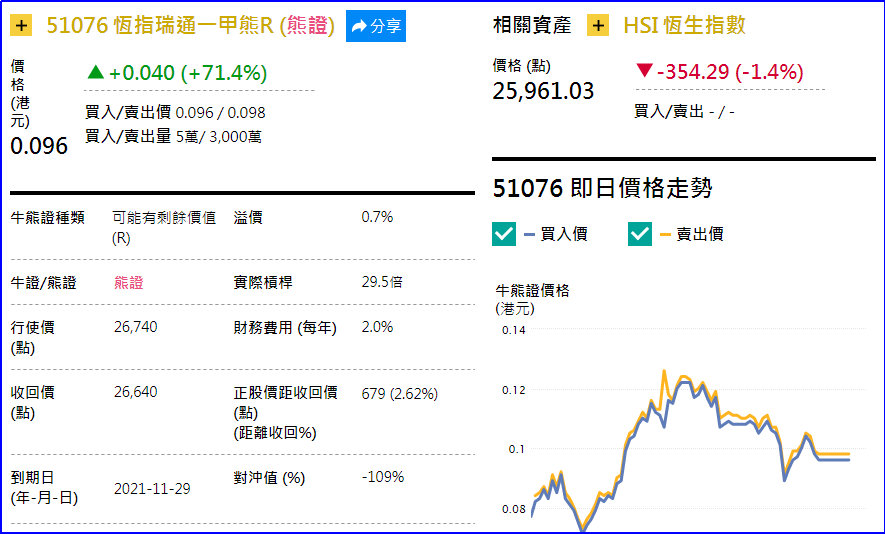Click the 牛熊證價格 (港元) axis title

(532, 300)
